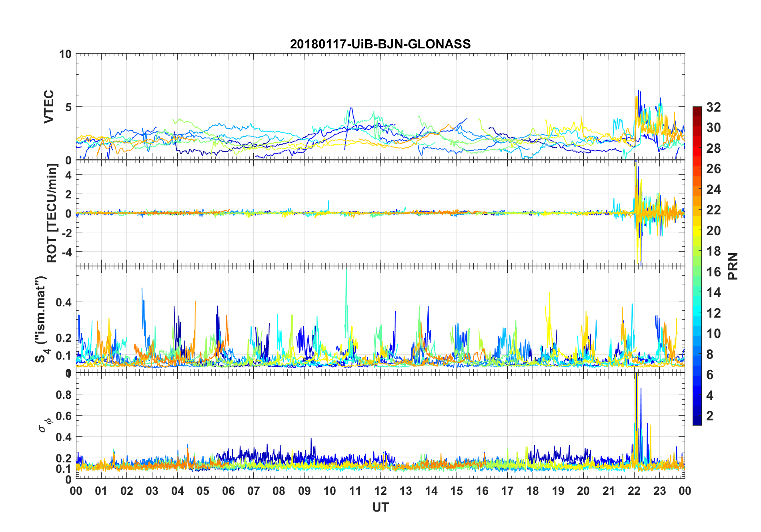Image resolution: width=761 pixels, height=532 pixels.
Task: Click colorbar tick value 30
Action: (713, 128)
